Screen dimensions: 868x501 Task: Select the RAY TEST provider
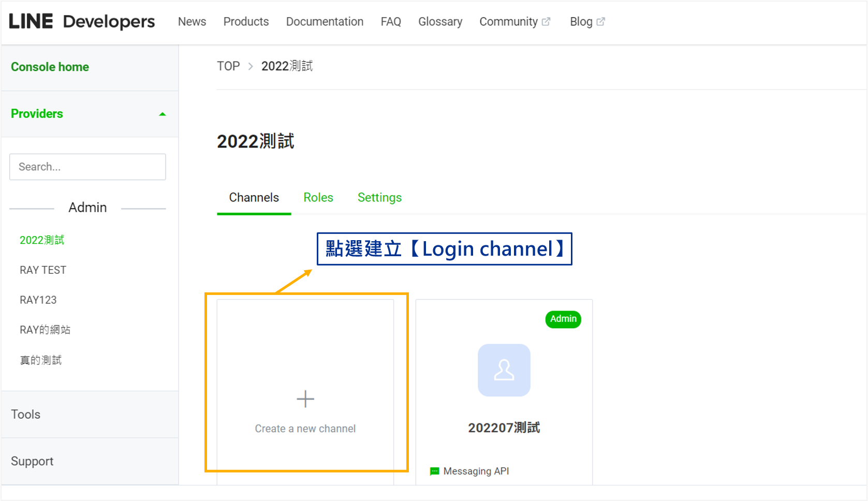(43, 270)
